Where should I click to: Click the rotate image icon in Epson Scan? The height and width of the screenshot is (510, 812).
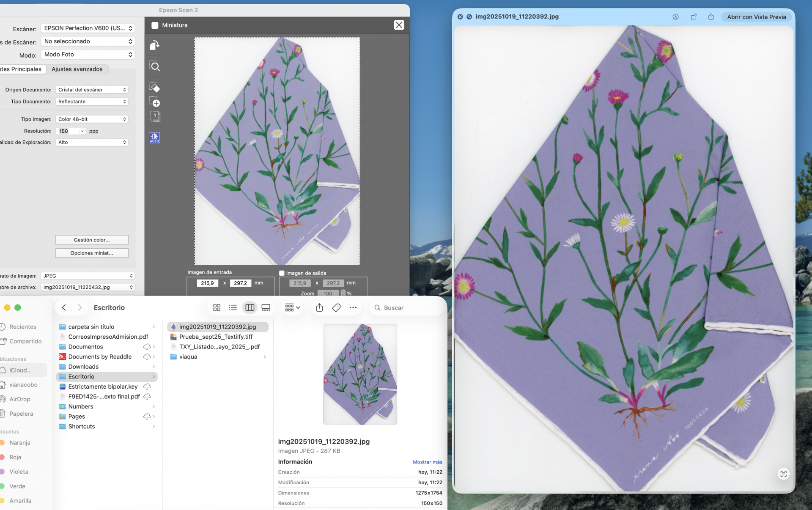[x=154, y=45]
